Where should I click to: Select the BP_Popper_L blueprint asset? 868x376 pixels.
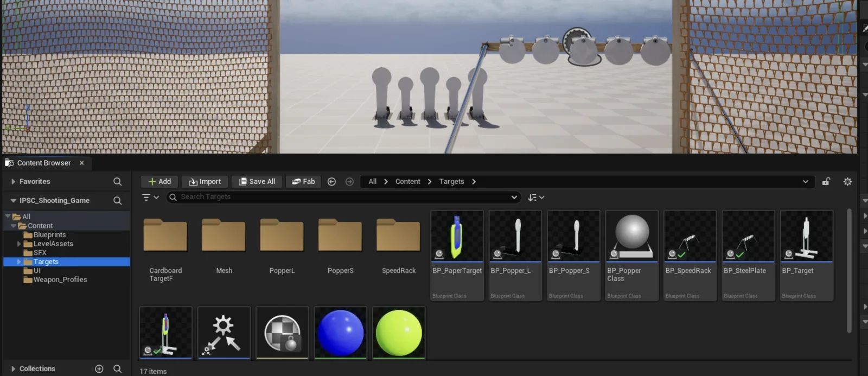click(x=515, y=255)
